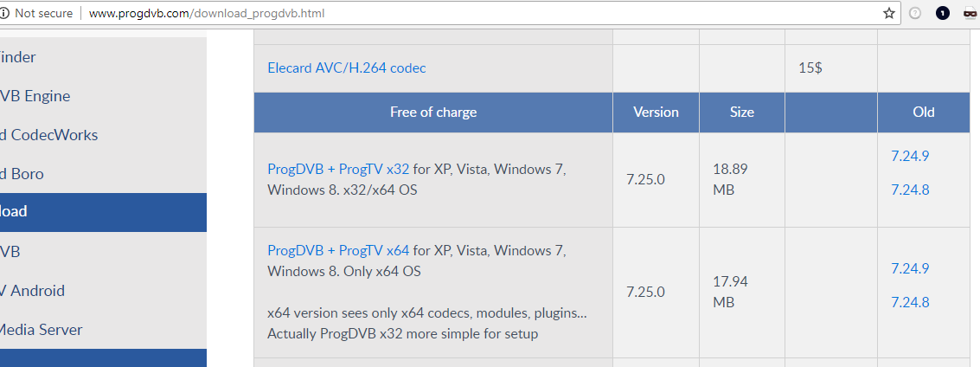
Task: Open the Elecard AVC/H.264 codec link
Action: click(x=346, y=68)
